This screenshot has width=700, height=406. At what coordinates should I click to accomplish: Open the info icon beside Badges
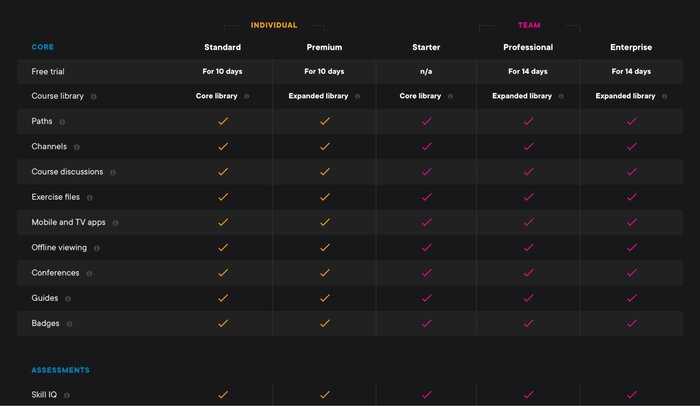(69, 324)
